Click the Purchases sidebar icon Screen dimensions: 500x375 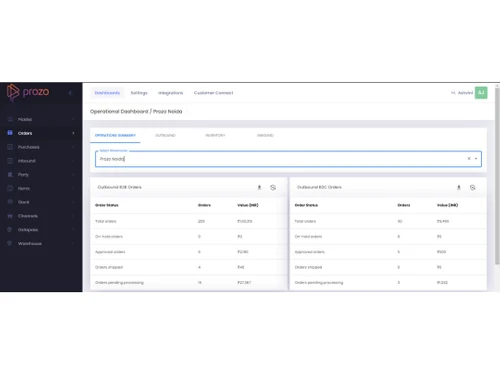pyautogui.click(x=10, y=147)
